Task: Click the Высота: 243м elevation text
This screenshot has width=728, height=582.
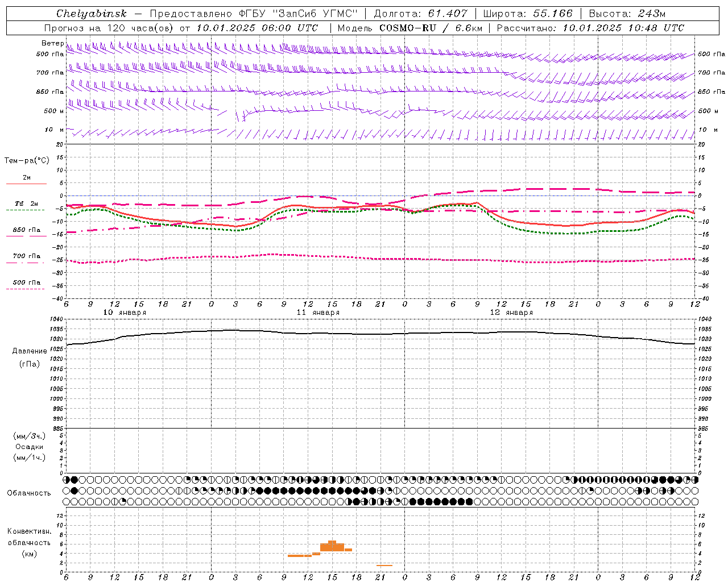Action: pos(627,14)
